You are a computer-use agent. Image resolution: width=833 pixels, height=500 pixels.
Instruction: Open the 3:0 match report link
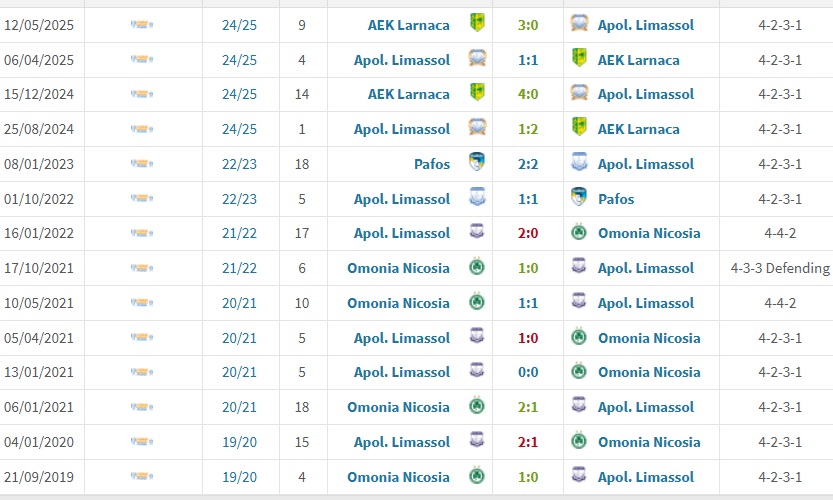[526, 24]
